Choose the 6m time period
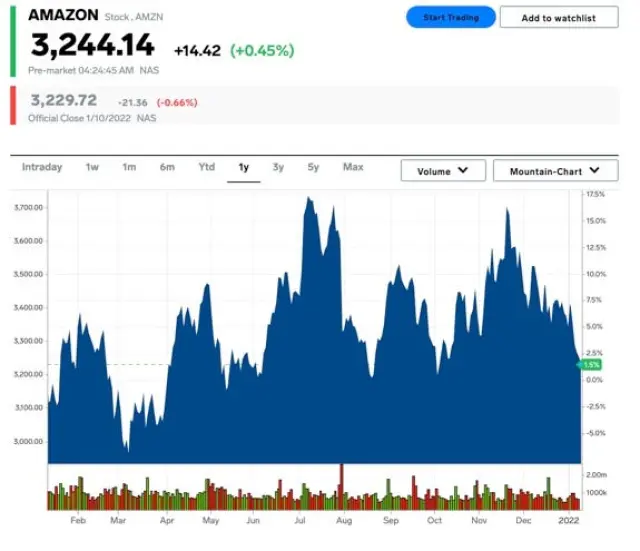Screen dimensions: 640x551 click(x=167, y=167)
